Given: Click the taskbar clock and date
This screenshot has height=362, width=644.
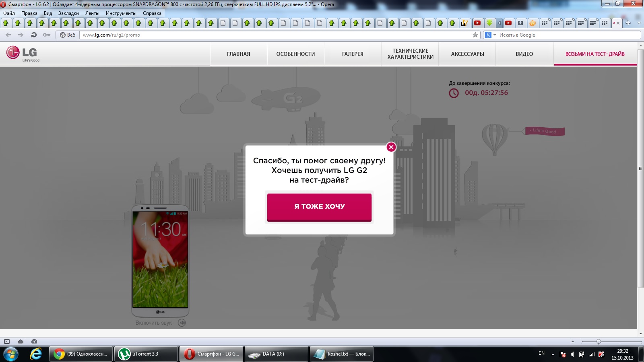Looking at the screenshot, I should [x=622, y=354].
